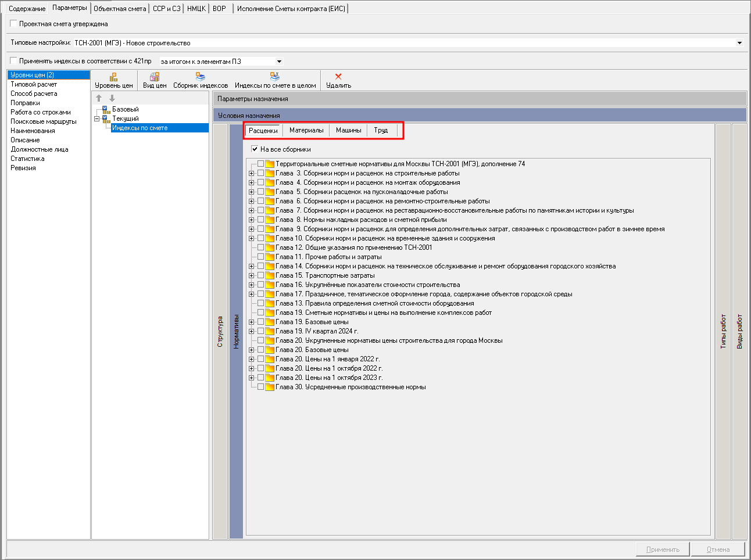Click the move up arrow icon
Viewport: 751px width, 560px height.
pos(99,98)
